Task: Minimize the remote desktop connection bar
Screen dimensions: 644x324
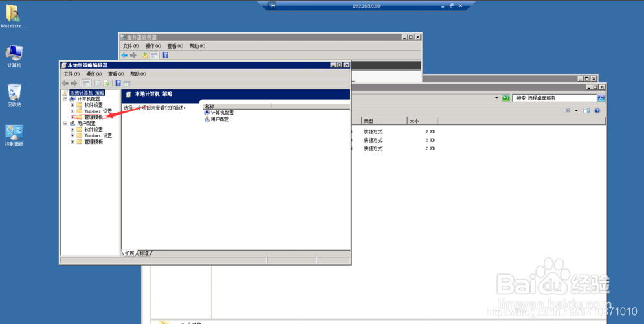Action: (x=444, y=6)
